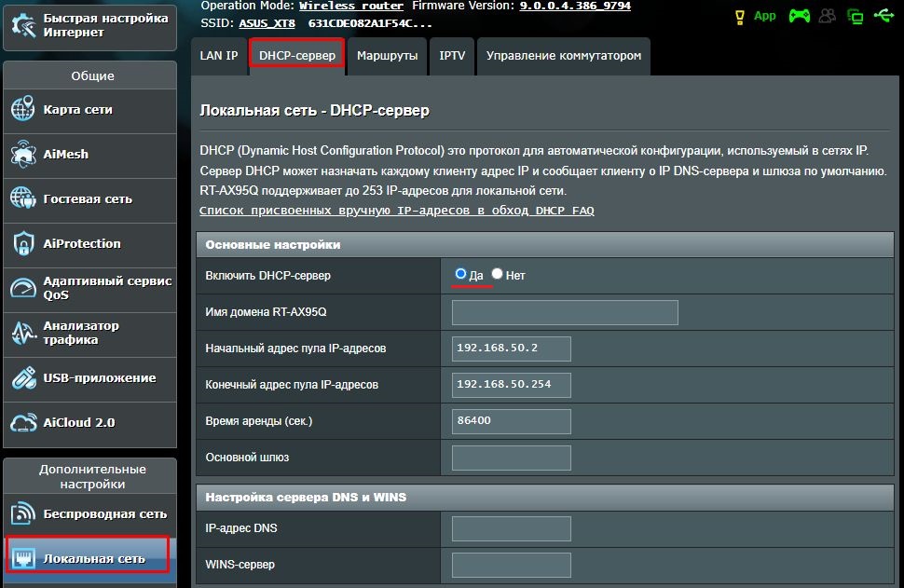The image size is (904, 588).
Task: Open Адаптивный сервис QoS menu item
Action: coord(90,288)
